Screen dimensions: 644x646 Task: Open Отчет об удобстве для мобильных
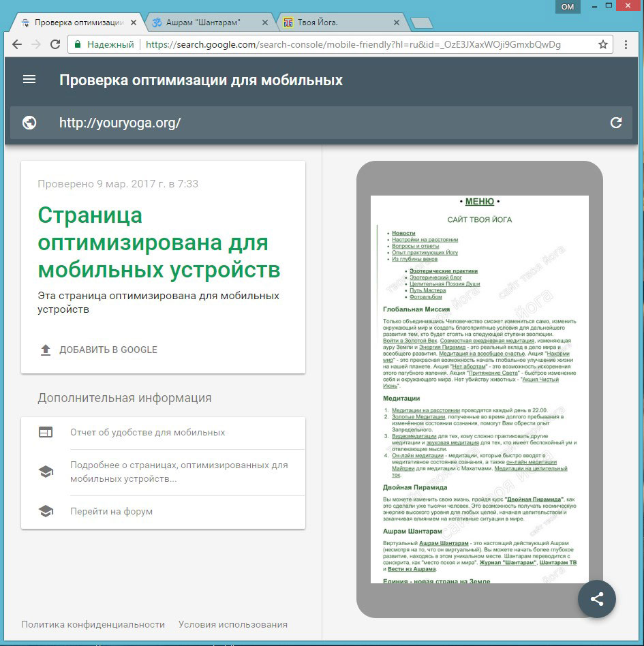coord(147,433)
